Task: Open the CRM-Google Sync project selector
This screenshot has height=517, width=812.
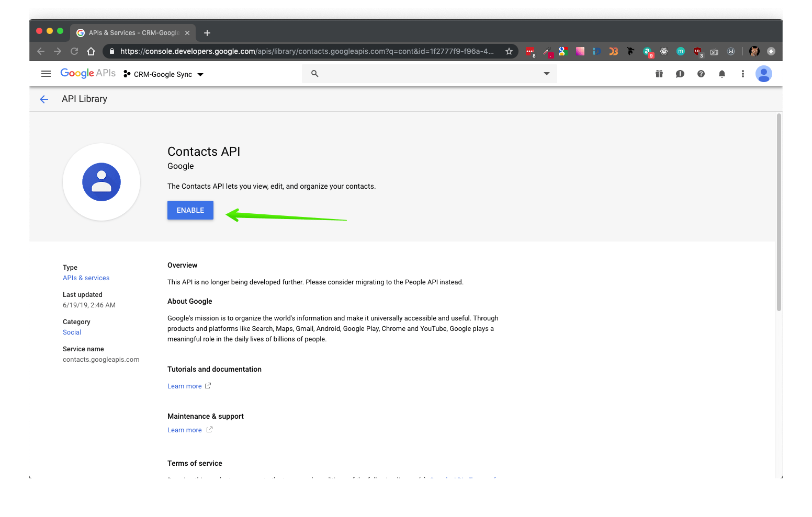Action: tap(163, 74)
